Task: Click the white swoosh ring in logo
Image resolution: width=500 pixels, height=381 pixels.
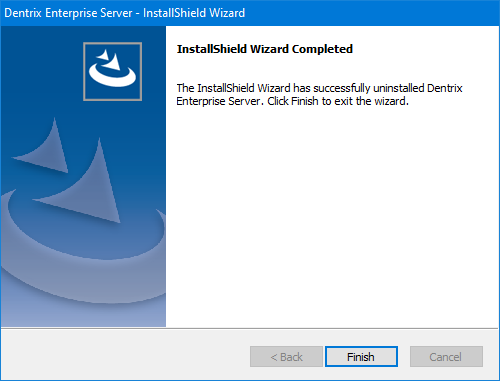Action: 112,76
